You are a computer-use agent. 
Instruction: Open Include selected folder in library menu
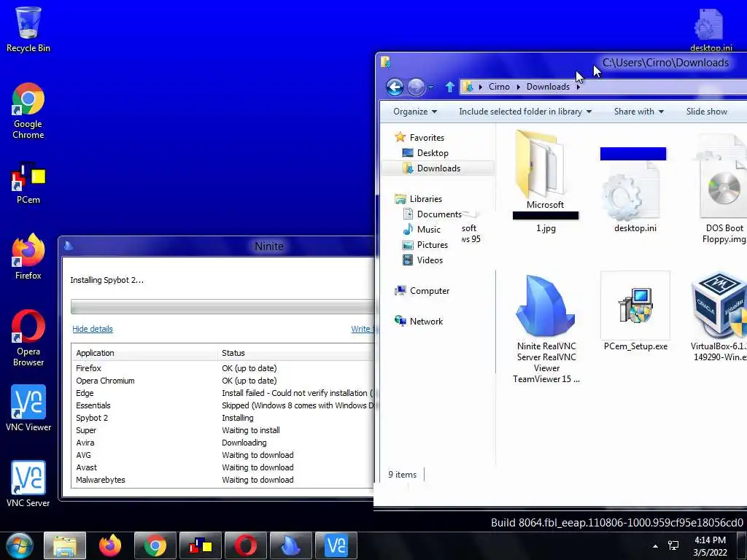tap(525, 112)
